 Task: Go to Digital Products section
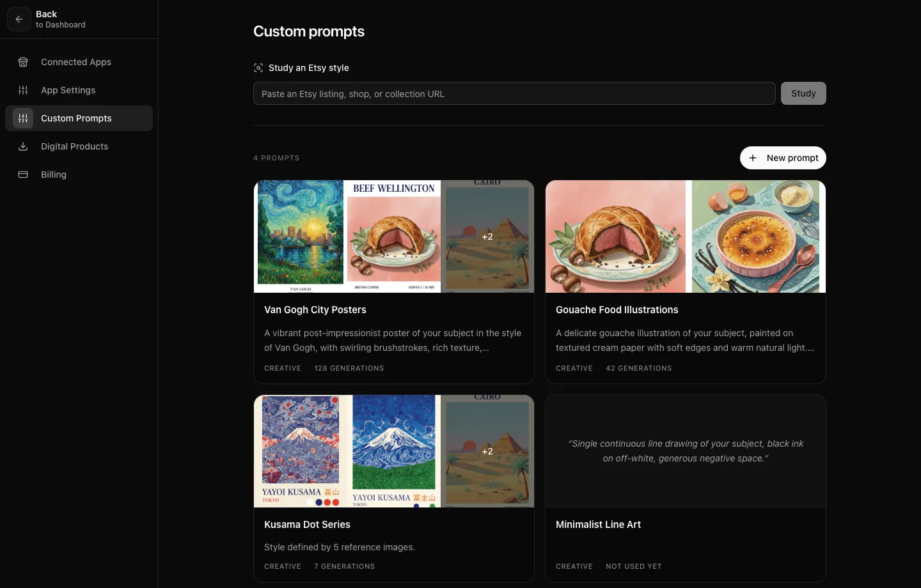(x=79, y=146)
